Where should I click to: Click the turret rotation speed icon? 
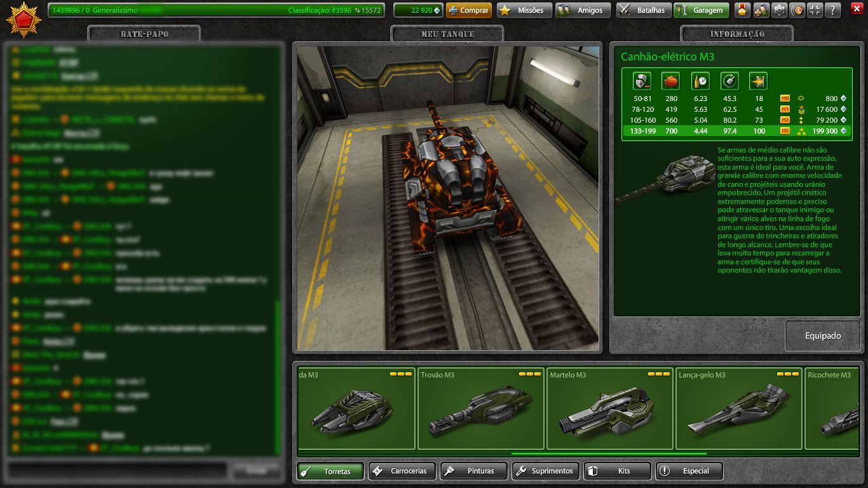729,81
